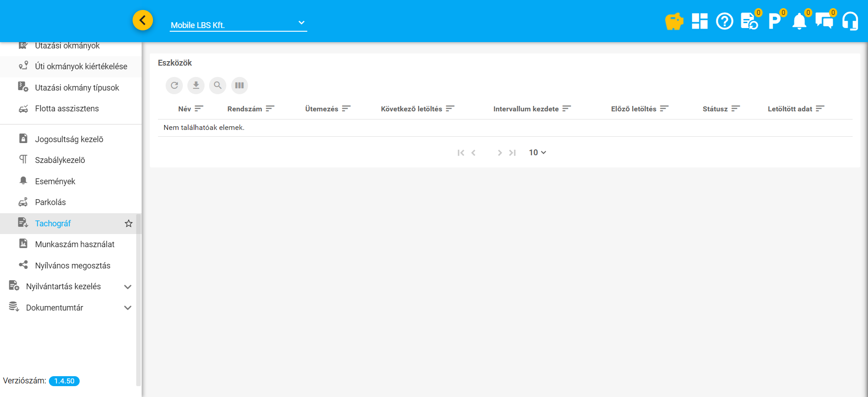Click the yellow piggy bank icon
Image resolution: width=868 pixels, height=397 pixels.
pos(674,21)
